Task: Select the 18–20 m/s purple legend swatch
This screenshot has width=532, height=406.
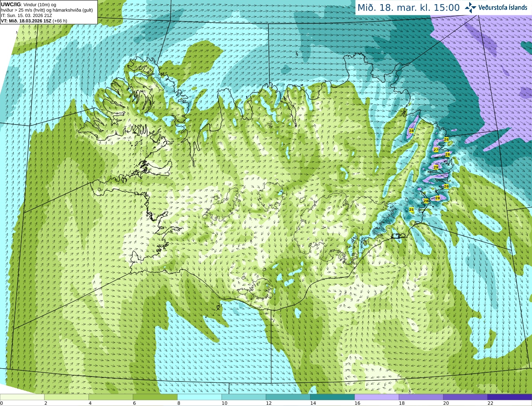Action: click(421, 397)
